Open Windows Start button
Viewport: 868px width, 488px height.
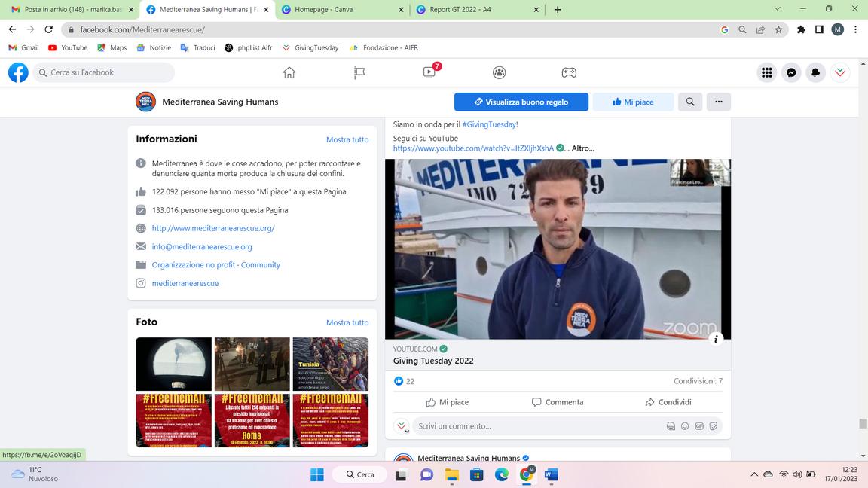317,474
